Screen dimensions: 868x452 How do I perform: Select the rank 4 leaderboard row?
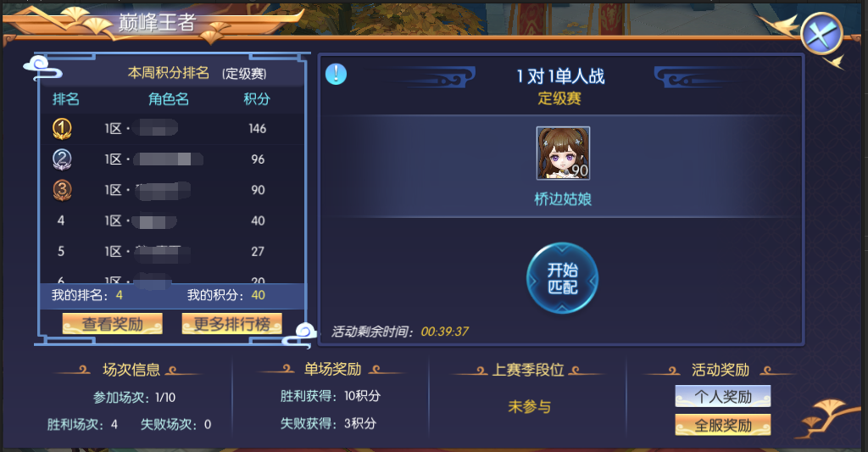(172, 221)
